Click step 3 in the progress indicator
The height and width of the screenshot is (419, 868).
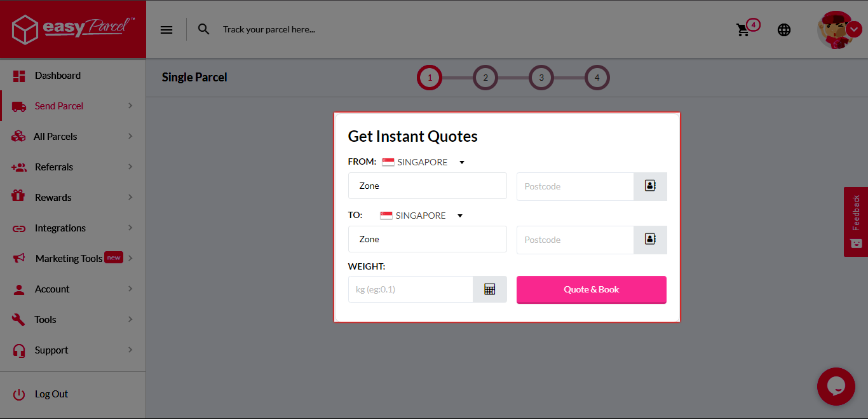point(541,77)
